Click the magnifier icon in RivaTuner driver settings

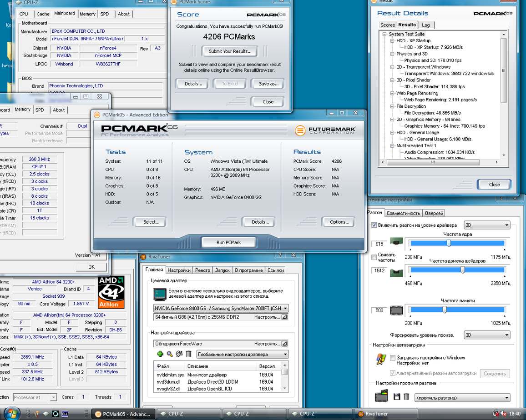(x=170, y=354)
